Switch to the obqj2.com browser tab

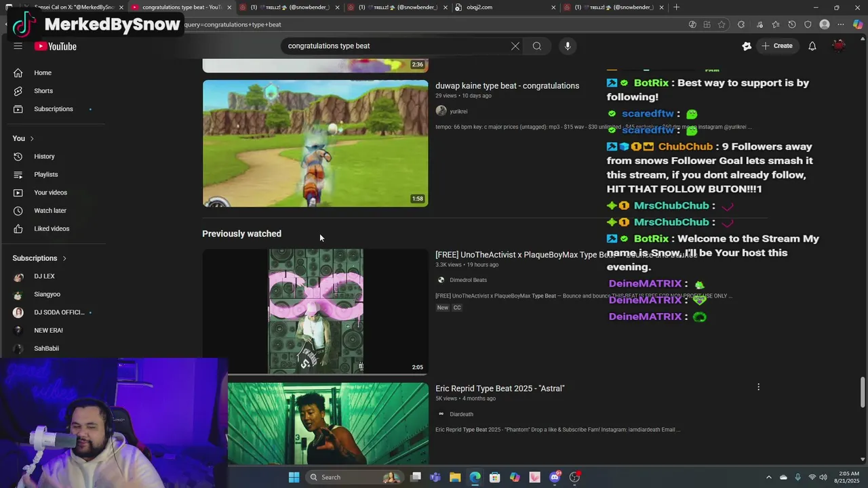[x=505, y=7]
